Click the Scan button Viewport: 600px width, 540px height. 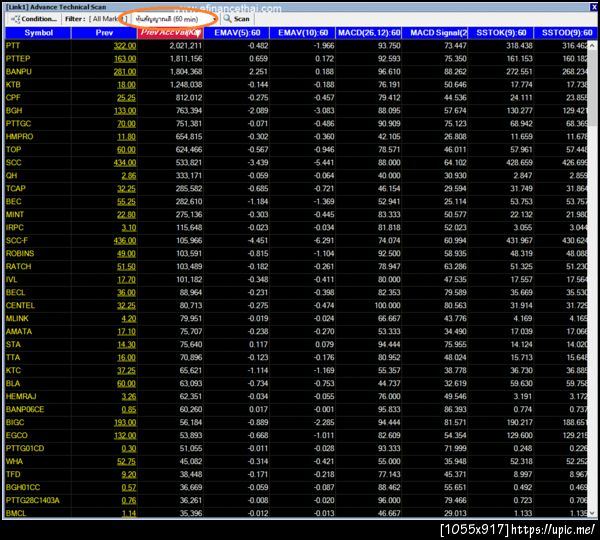point(237,19)
